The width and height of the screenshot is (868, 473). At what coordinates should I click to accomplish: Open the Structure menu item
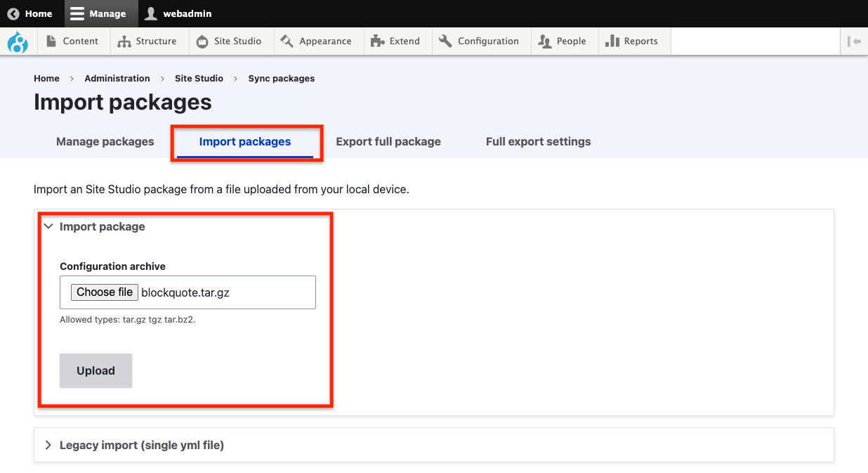pos(147,41)
